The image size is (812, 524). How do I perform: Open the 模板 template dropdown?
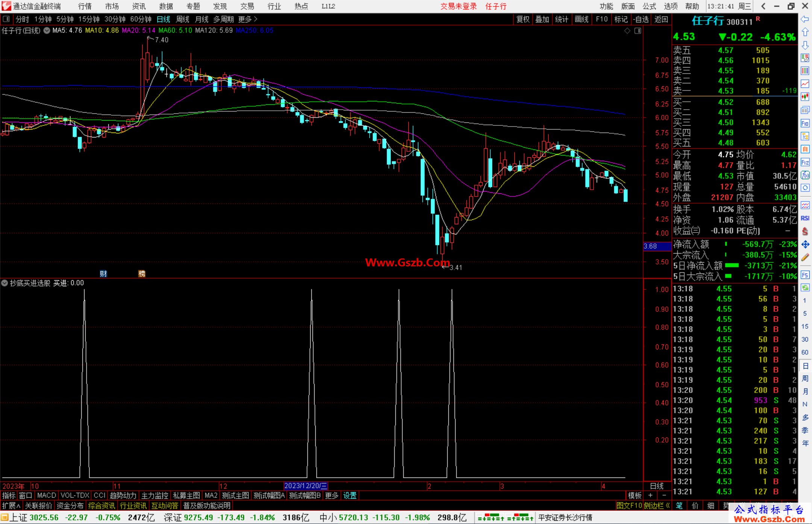click(x=635, y=495)
